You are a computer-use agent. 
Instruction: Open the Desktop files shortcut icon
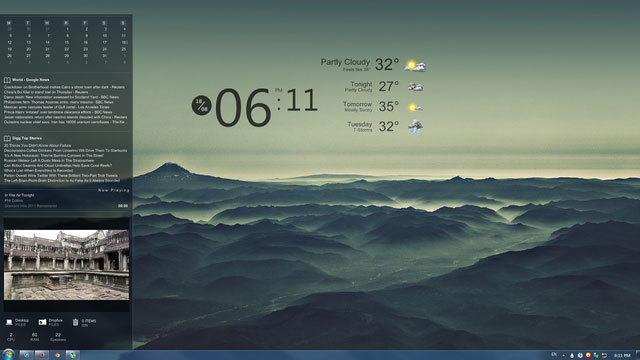(9, 322)
